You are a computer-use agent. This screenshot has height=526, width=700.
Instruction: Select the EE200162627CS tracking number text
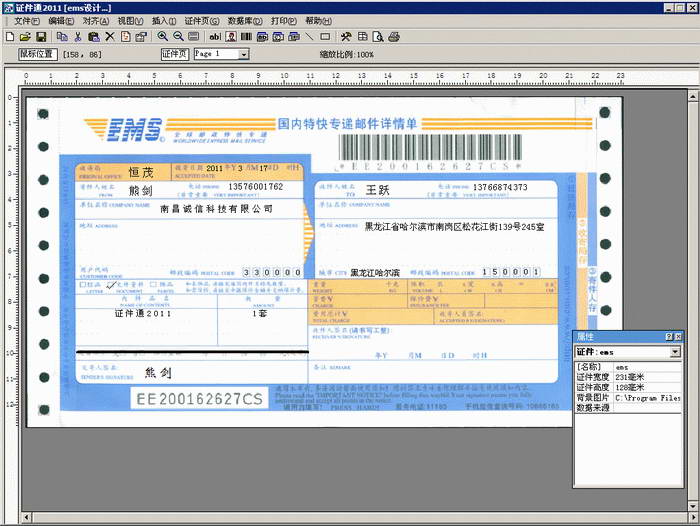(x=200, y=399)
